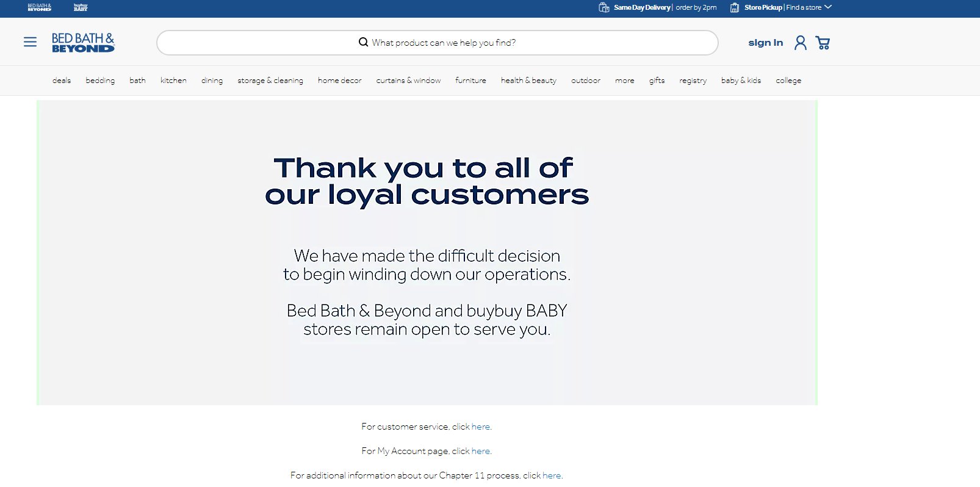Open the college category
980x487 pixels.
pyautogui.click(x=788, y=81)
